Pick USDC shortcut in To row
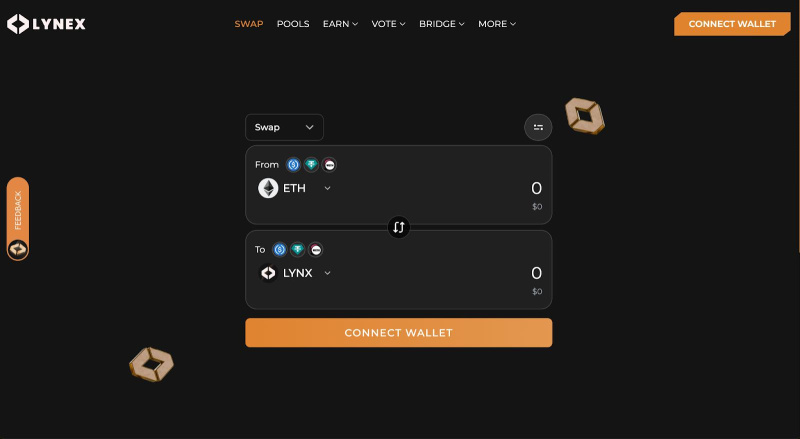Screen dimensions: 800x439 [279, 250]
